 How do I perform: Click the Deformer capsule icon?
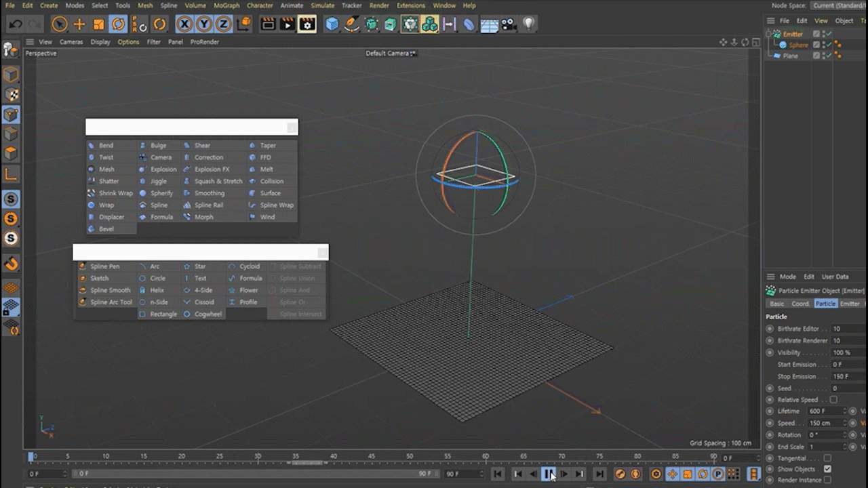[x=469, y=24]
